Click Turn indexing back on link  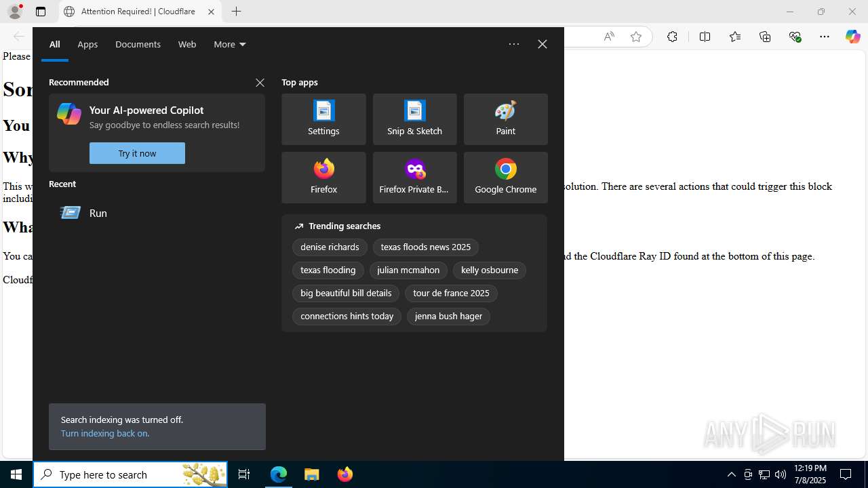pos(104,433)
